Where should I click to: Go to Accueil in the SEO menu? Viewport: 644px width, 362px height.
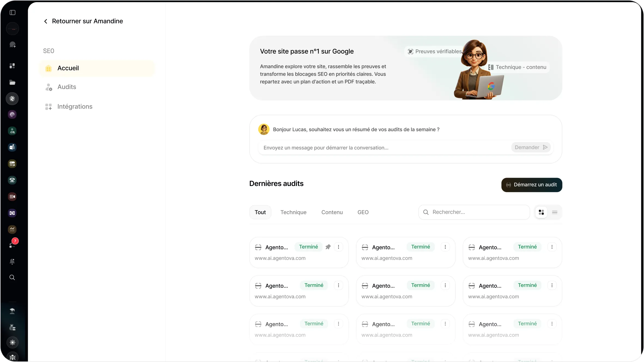click(x=97, y=68)
